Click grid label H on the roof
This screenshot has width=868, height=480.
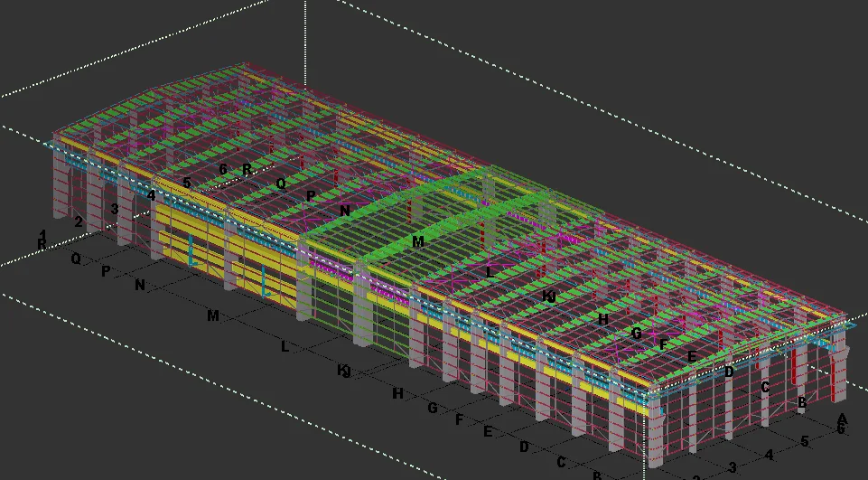602,319
